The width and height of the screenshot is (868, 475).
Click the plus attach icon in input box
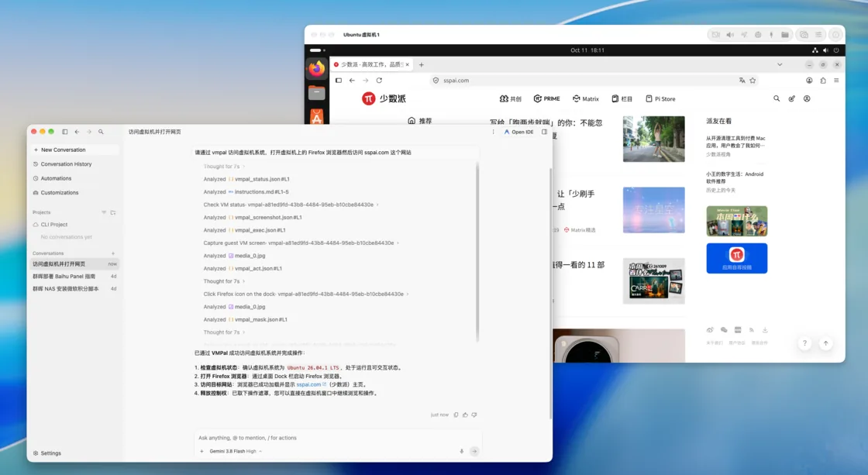[201, 451]
